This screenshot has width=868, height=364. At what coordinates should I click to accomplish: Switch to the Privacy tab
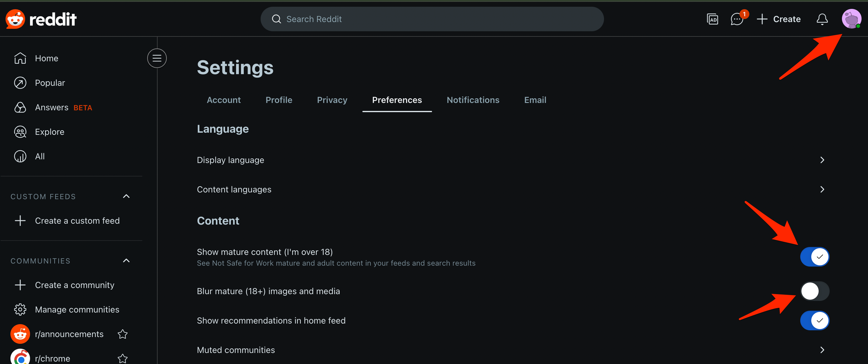[x=332, y=100]
